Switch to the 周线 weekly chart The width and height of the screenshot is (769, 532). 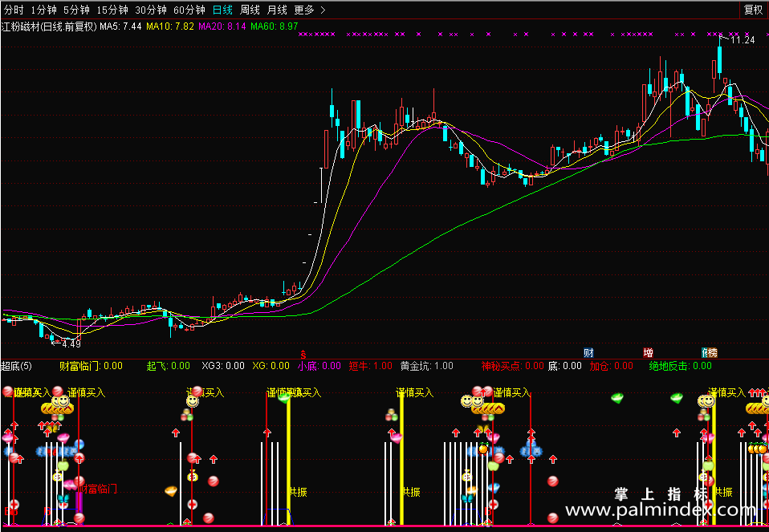250,10
